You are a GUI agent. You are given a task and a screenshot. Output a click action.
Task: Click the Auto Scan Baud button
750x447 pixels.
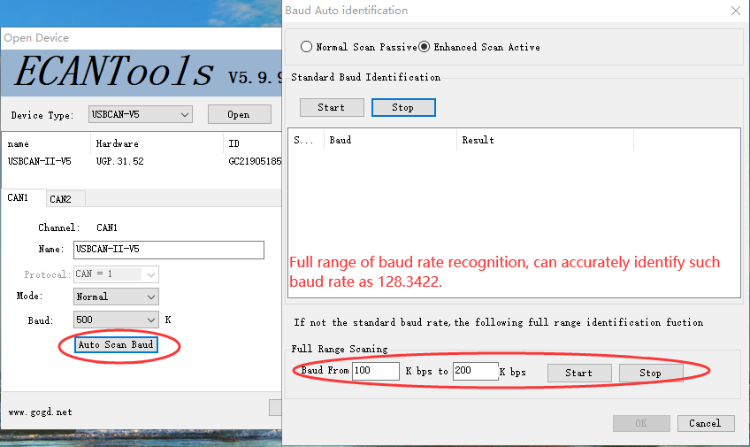(116, 345)
